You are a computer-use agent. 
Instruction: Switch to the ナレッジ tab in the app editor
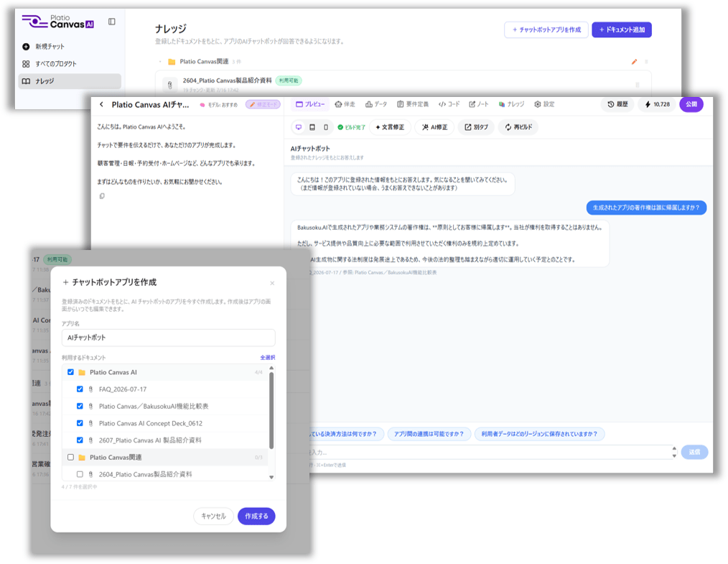(x=511, y=104)
